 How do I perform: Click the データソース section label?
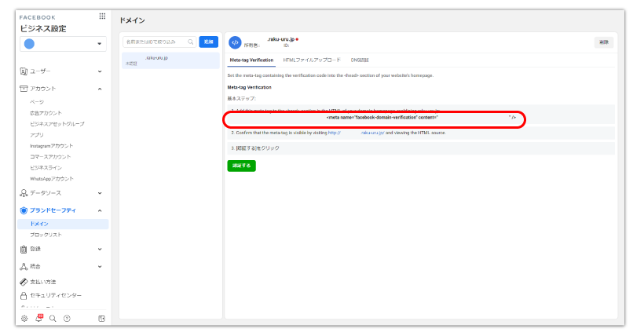(46, 193)
